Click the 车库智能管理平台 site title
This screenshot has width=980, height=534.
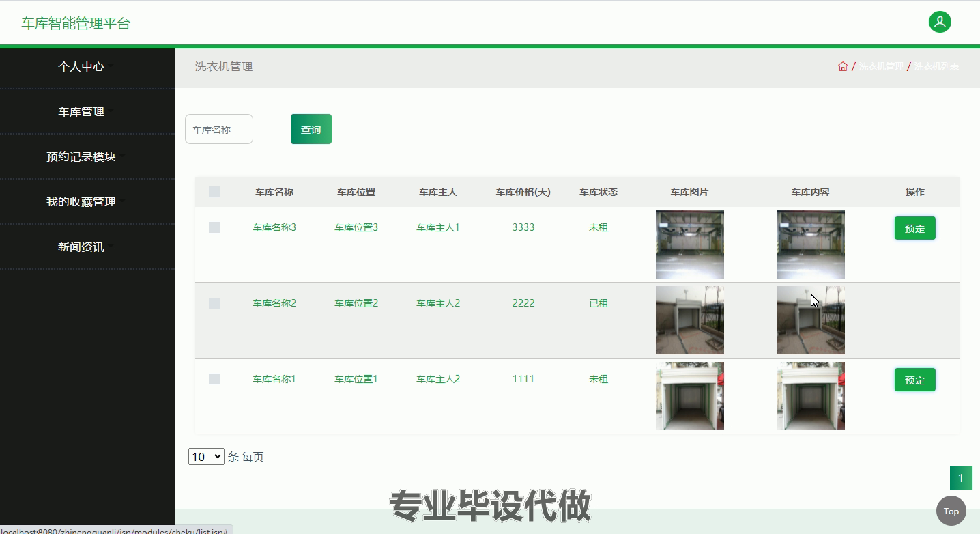[76, 23]
